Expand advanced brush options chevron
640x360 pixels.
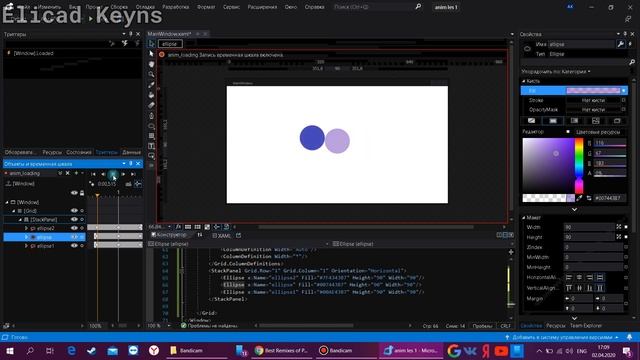pos(574,209)
